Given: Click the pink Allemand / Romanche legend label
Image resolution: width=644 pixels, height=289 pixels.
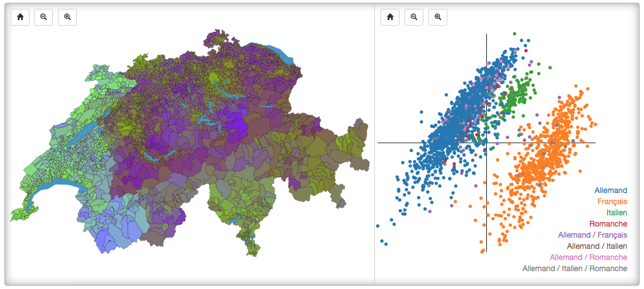Looking at the screenshot, I should coord(588,257).
